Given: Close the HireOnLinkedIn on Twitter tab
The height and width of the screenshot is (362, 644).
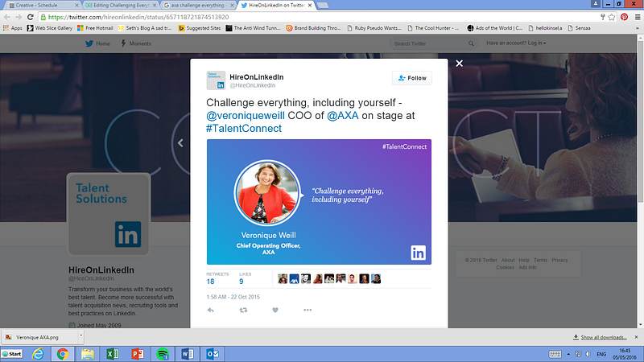Looking at the screenshot, I should click(310, 6).
